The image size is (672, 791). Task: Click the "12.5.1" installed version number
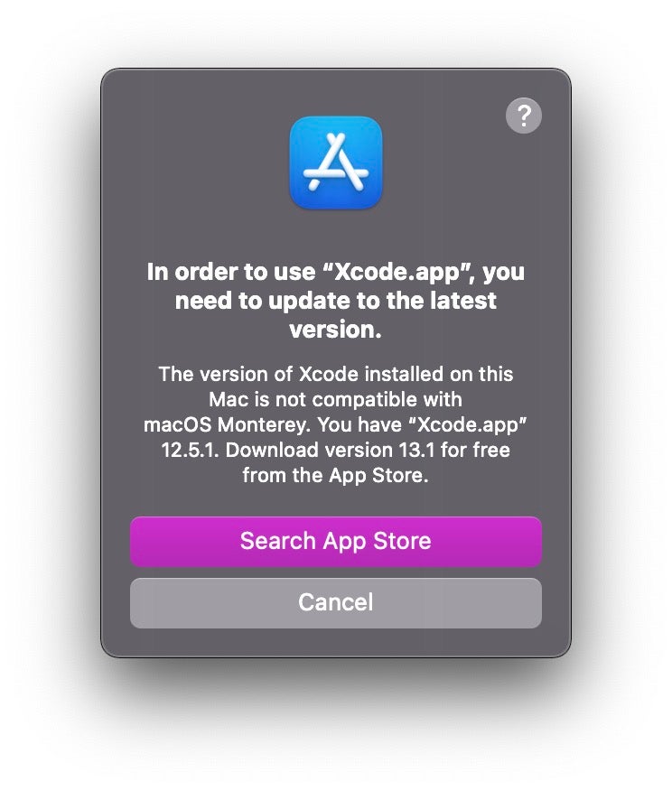[x=189, y=450]
